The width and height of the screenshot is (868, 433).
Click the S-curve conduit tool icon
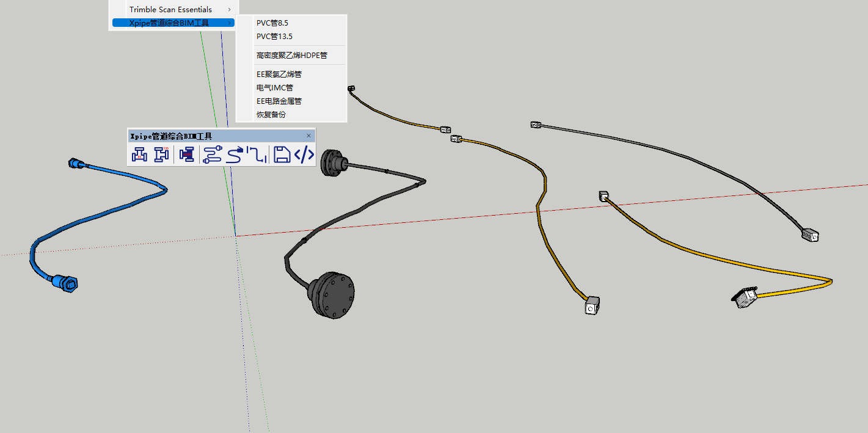tap(235, 155)
